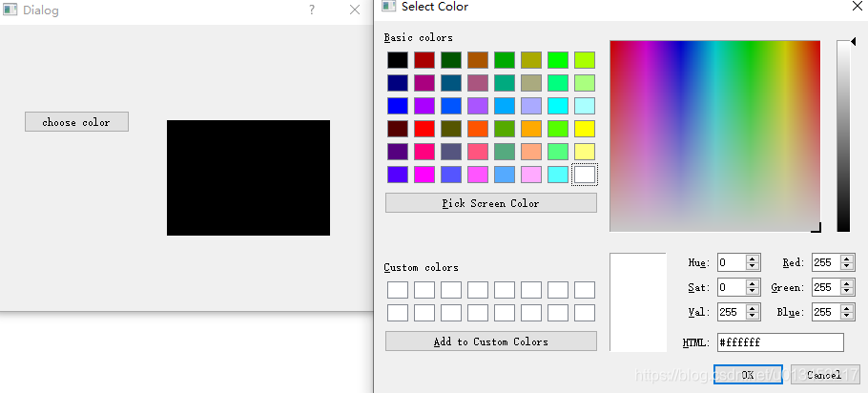The width and height of the screenshot is (868, 393).
Task: Click the '?' help button in Dialog title bar
Action: tap(312, 10)
